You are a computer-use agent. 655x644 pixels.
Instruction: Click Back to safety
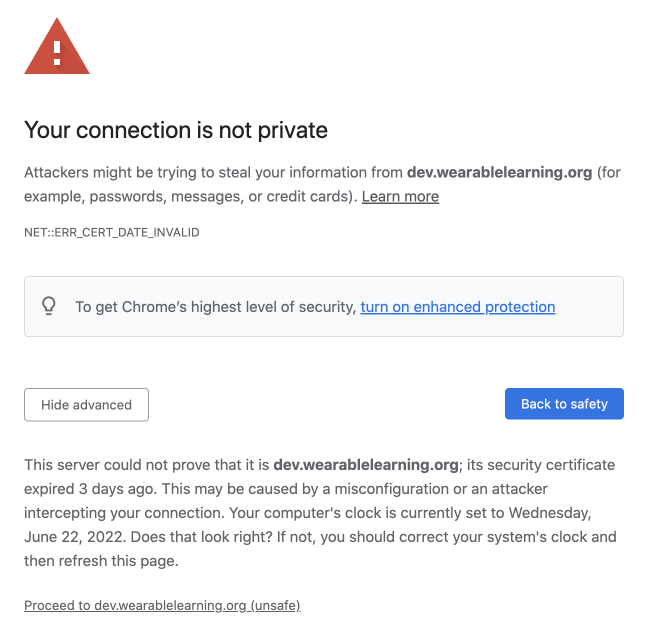click(564, 403)
